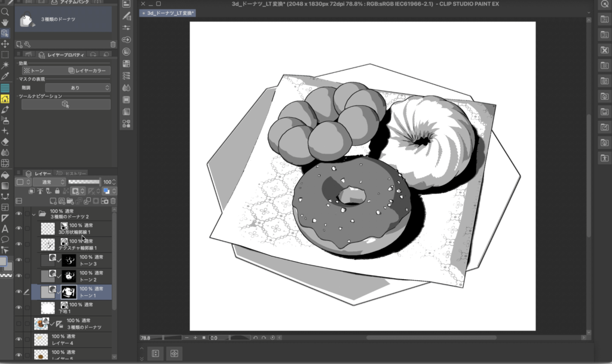This screenshot has height=364, width=612.
Task: Select the Move layer tool
Action: [5, 44]
